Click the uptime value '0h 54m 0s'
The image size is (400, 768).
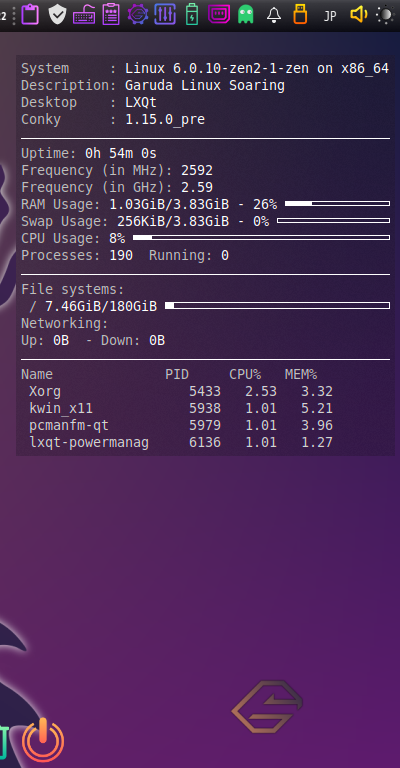[121, 153]
